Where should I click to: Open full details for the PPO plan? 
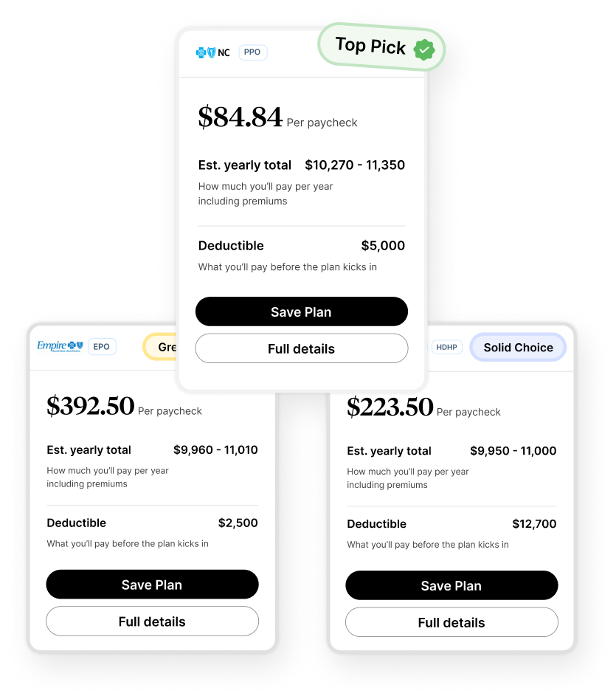(x=301, y=348)
